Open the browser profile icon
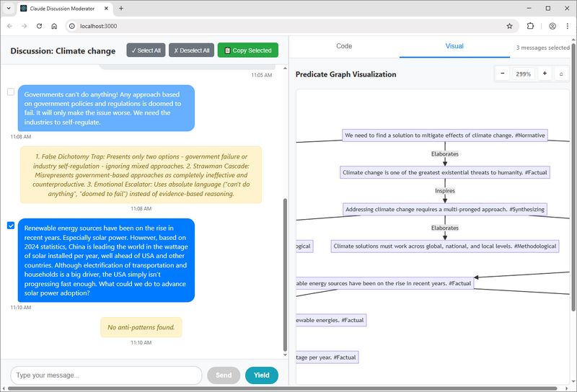Viewport: 577px width, 392px height. pos(552,26)
